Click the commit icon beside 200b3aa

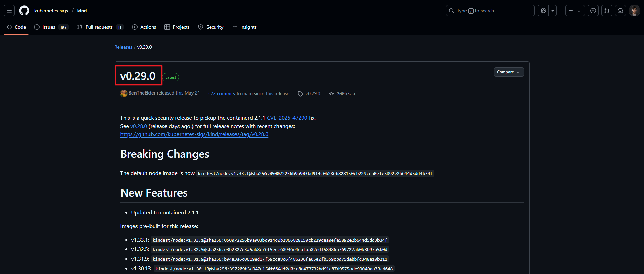click(x=331, y=94)
